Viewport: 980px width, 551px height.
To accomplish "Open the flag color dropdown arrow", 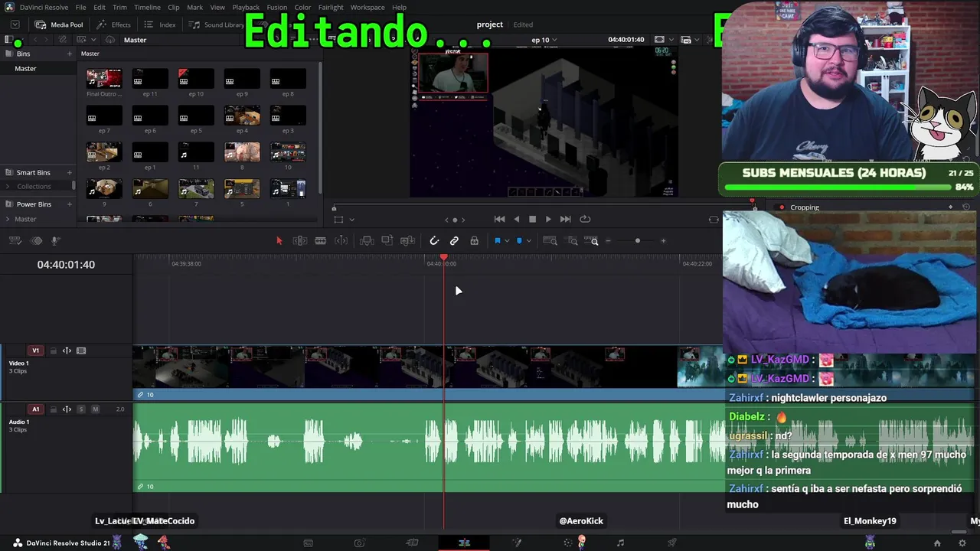I will (507, 241).
